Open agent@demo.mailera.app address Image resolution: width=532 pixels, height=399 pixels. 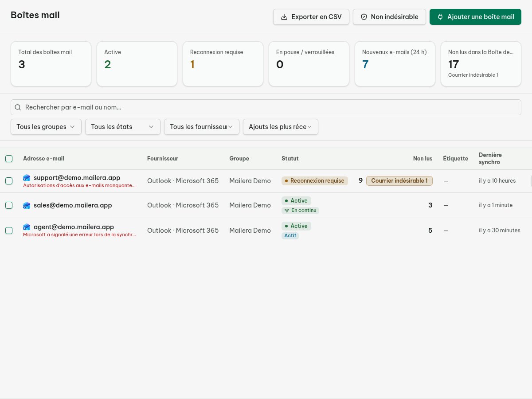pos(74,227)
